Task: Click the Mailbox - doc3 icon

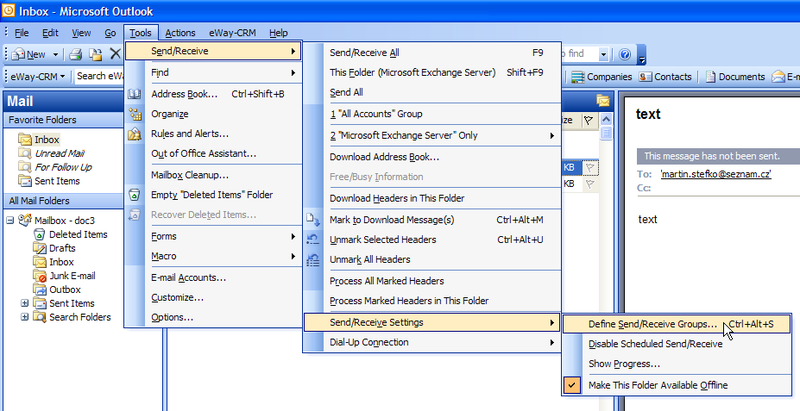Action: [24, 220]
